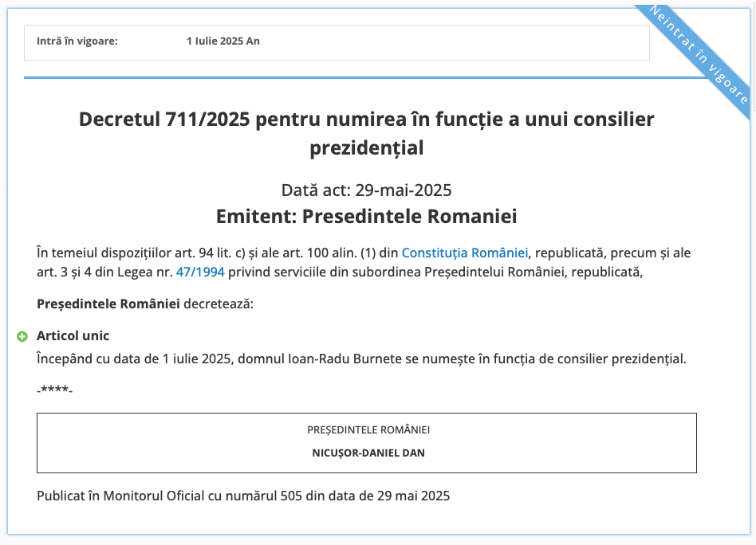
Task: Click the 'PREȘEDINTELE ROMÂNIEI' signature title
Action: [368, 429]
